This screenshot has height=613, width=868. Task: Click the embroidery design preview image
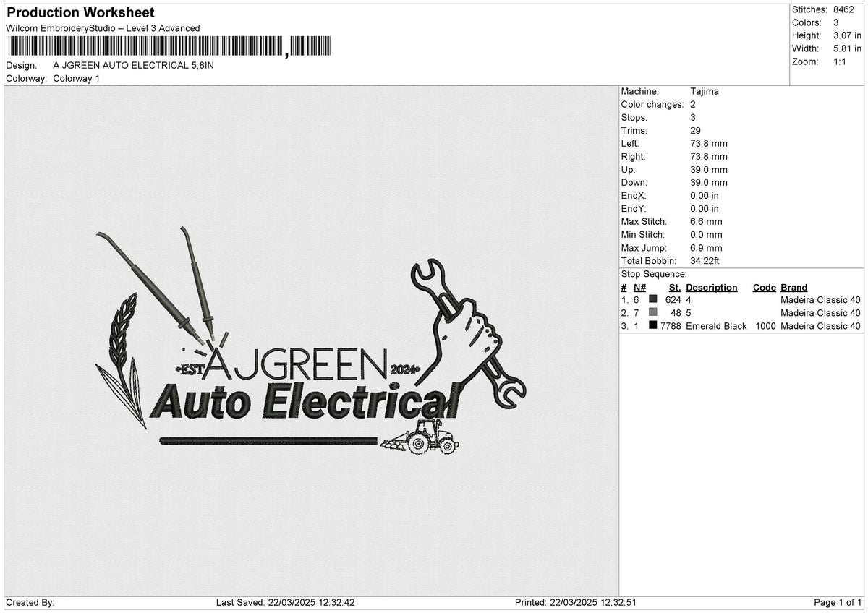coord(311,341)
